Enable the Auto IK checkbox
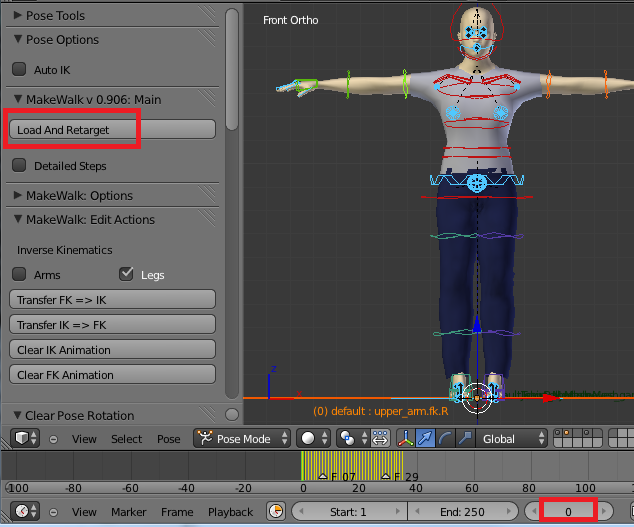 tap(19, 70)
